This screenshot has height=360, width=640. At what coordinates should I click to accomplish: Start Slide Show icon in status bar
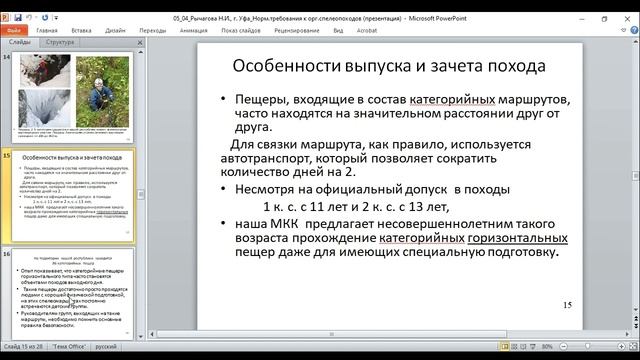[x=533, y=347]
